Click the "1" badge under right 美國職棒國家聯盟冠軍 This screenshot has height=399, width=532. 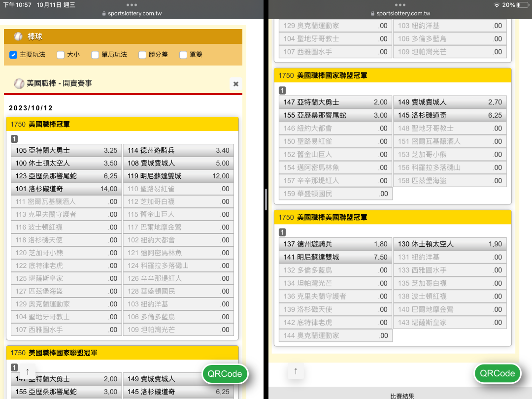tap(282, 91)
